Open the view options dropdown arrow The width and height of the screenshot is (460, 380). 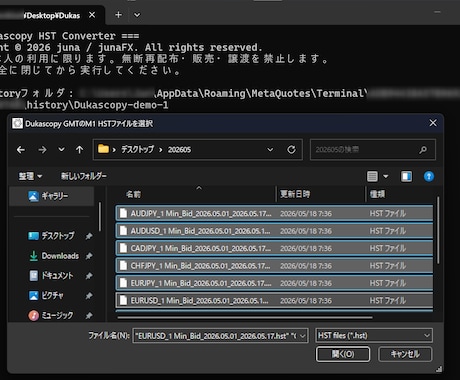coord(386,176)
